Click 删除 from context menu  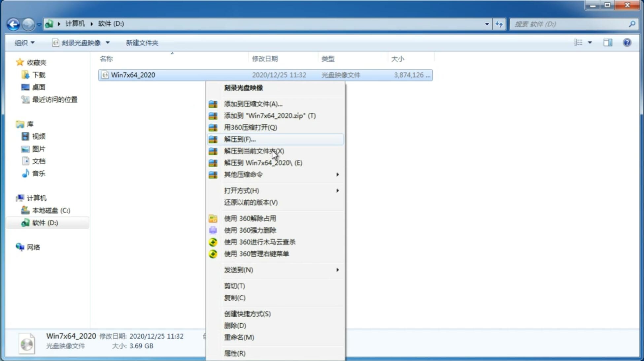(x=234, y=325)
